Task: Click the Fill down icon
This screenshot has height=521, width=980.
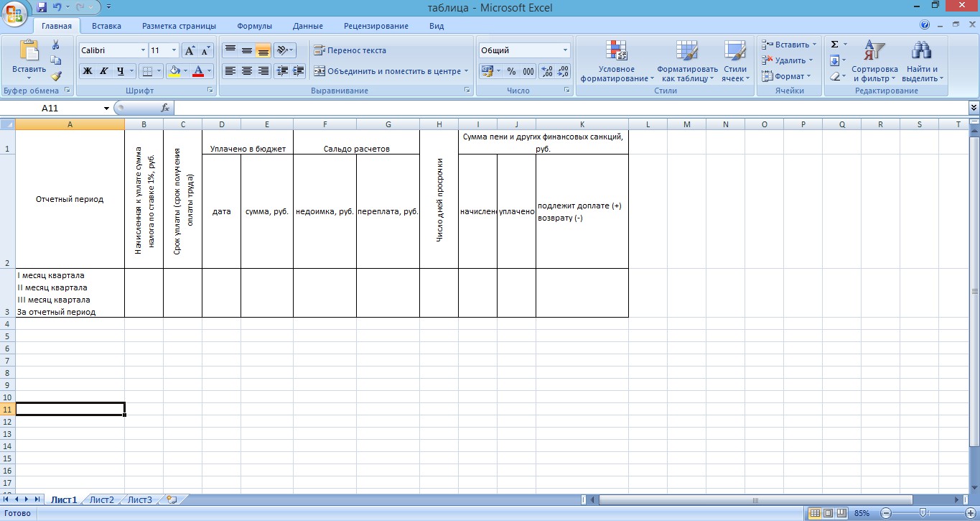Action: tap(834, 60)
